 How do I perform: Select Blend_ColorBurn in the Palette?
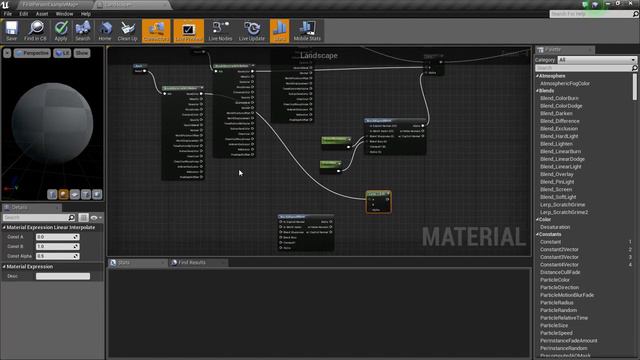pyautogui.click(x=559, y=98)
